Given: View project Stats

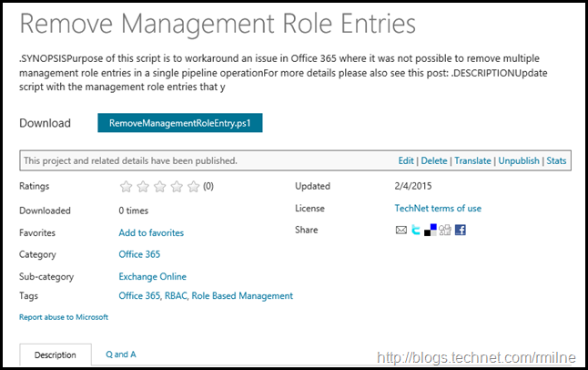Looking at the screenshot, I should (x=556, y=160).
